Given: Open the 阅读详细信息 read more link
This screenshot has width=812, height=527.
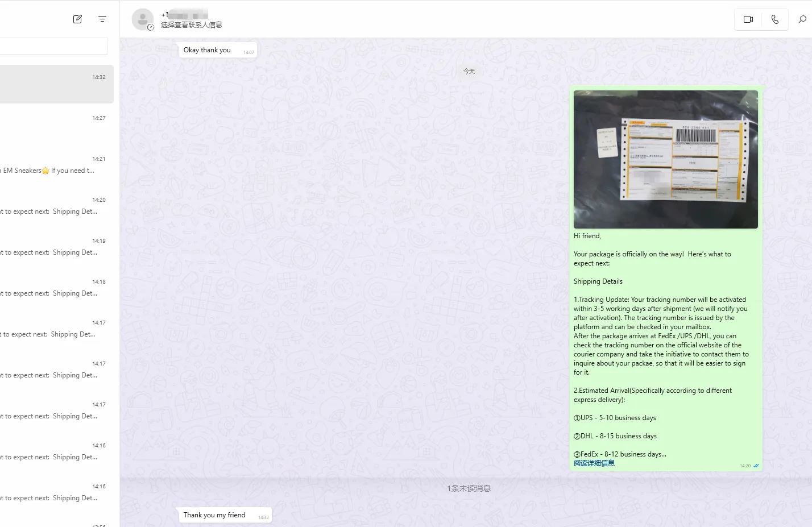Looking at the screenshot, I should 594,463.
